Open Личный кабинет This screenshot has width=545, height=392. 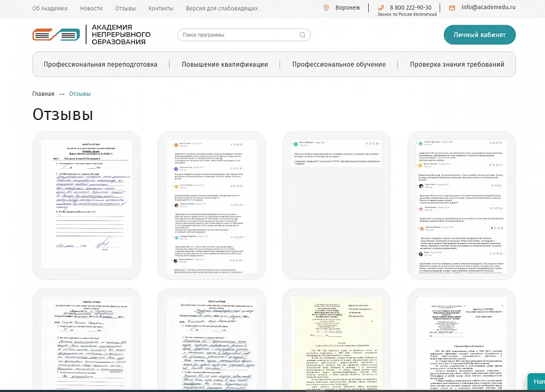(480, 35)
